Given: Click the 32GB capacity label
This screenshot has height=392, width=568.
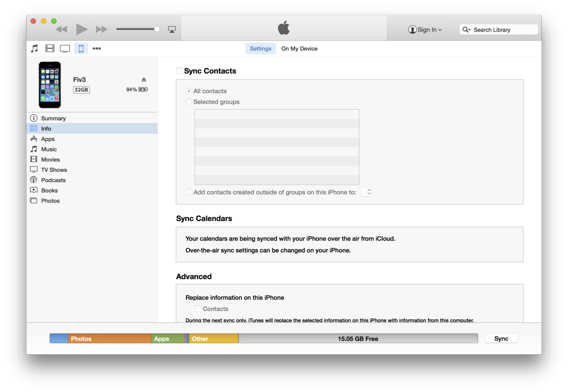Looking at the screenshot, I should pyautogui.click(x=82, y=90).
